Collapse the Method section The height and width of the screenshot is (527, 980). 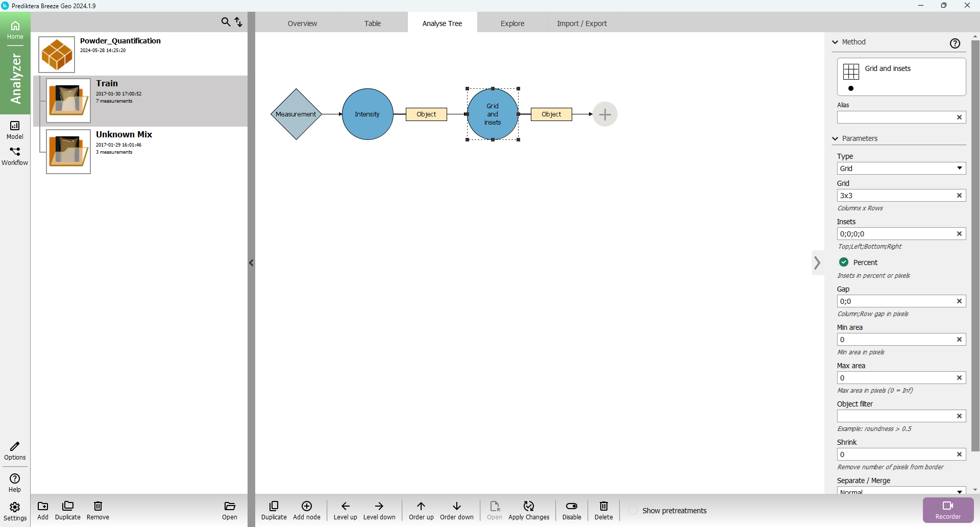click(x=836, y=42)
